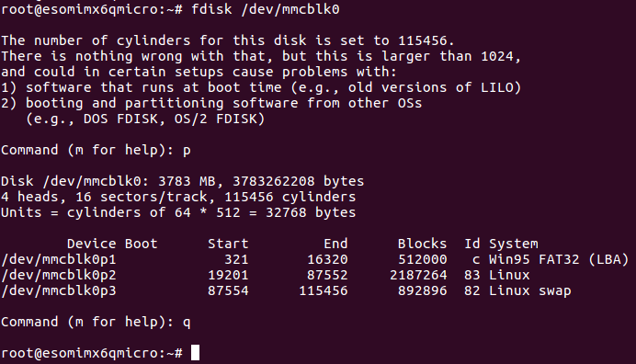
Task: Click the Blocks column header
Action: 422,244
